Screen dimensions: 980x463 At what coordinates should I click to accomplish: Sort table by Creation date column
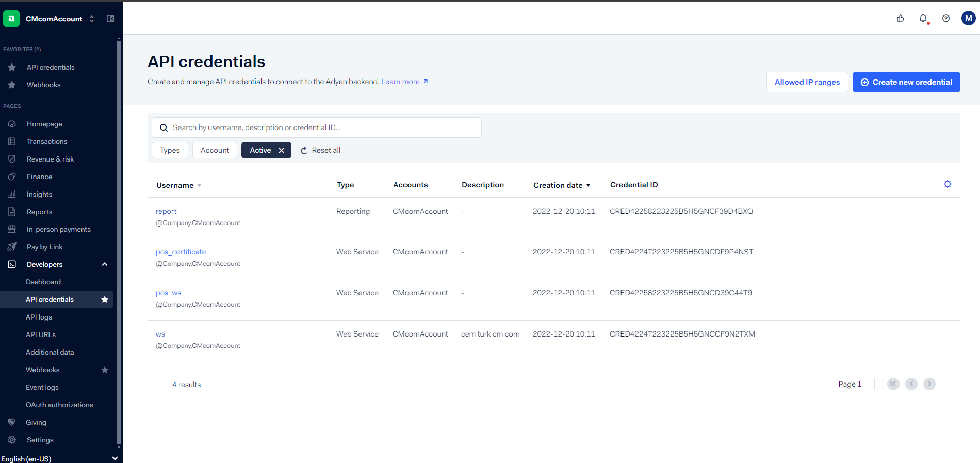click(x=562, y=185)
